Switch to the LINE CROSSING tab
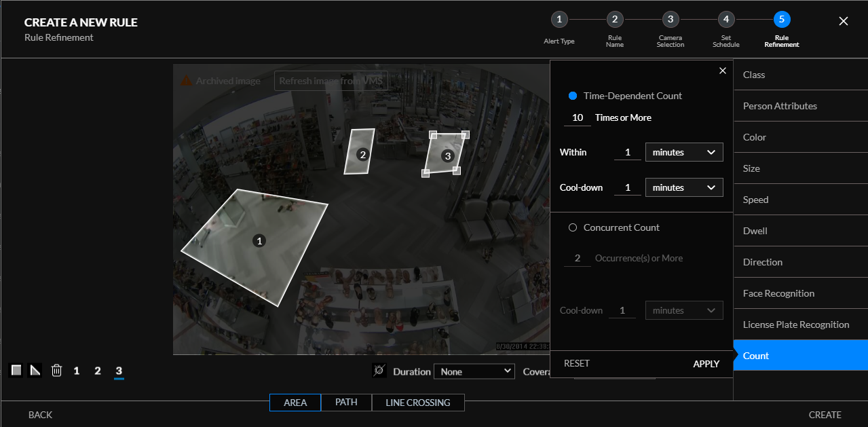Viewport: 868px width, 427px height. [x=418, y=403]
